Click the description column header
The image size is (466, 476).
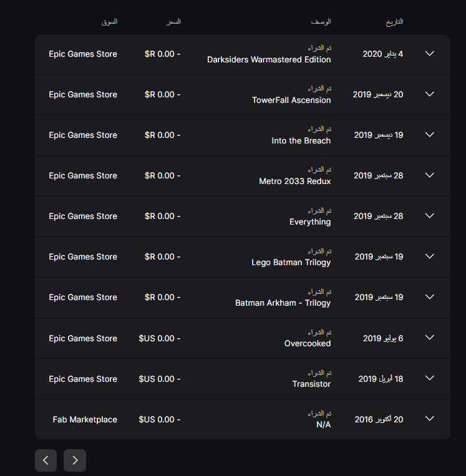[x=321, y=22]
